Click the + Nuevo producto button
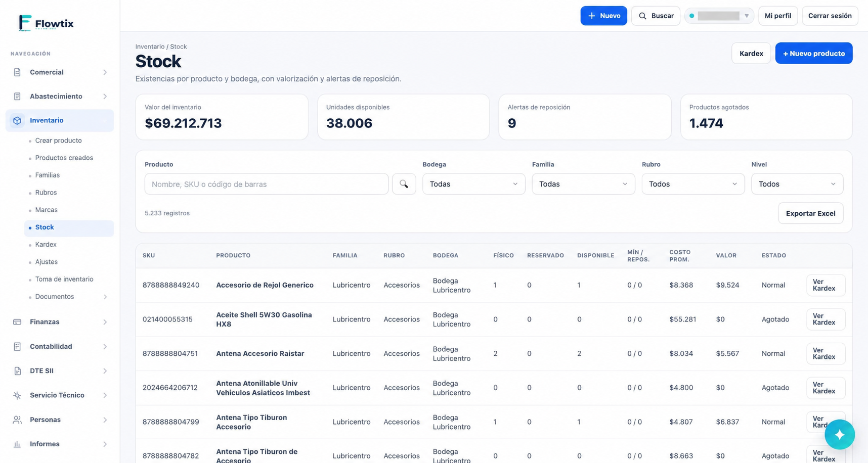Image resolution: width=868 pixels, height=463 pixels. (x=814, y=53)
